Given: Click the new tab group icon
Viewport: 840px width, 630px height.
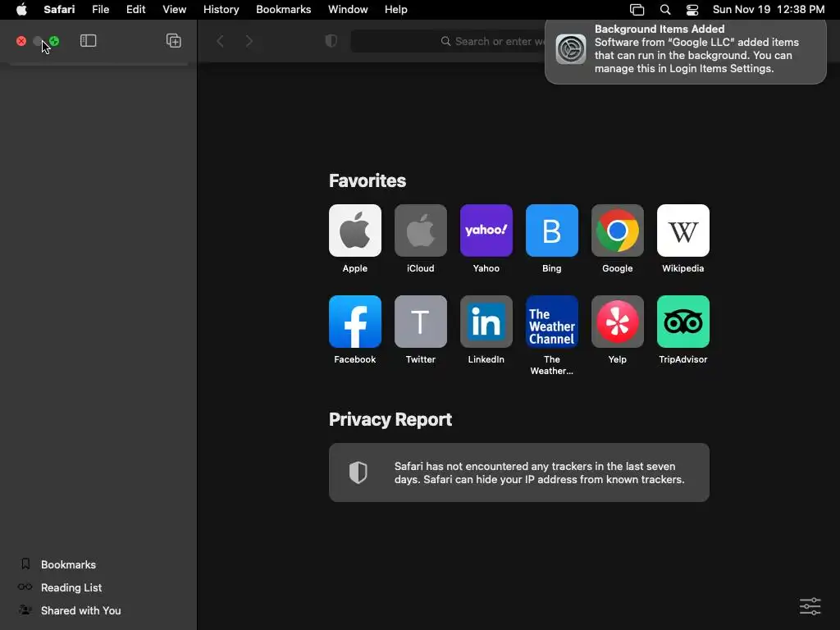Looking at the screenshot, I should [x=174, y=41].
